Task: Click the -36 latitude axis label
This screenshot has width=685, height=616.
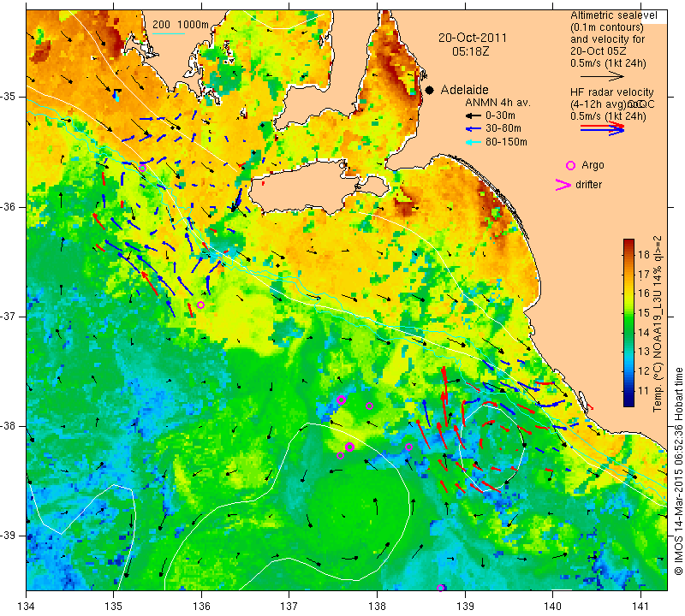Action: [x=9, y=206]
